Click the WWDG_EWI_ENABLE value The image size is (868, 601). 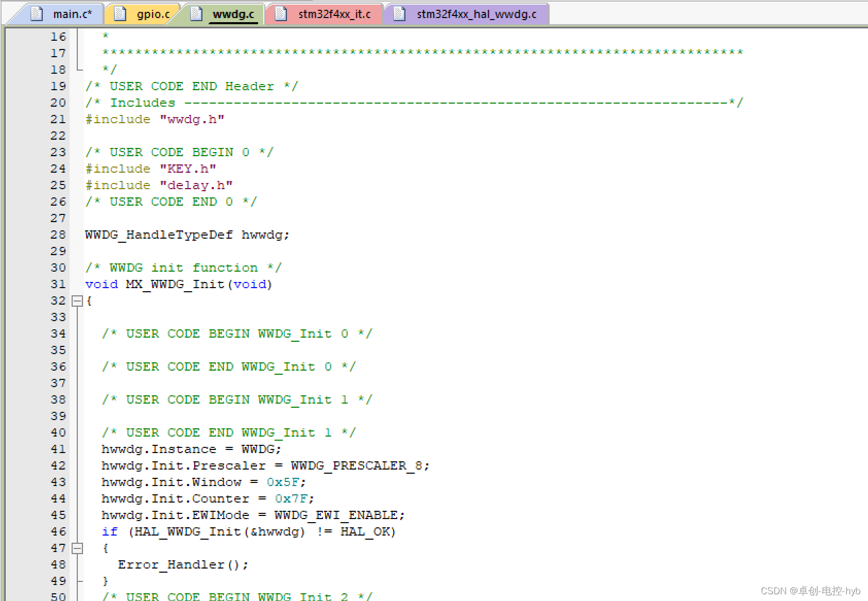[336, 515]
